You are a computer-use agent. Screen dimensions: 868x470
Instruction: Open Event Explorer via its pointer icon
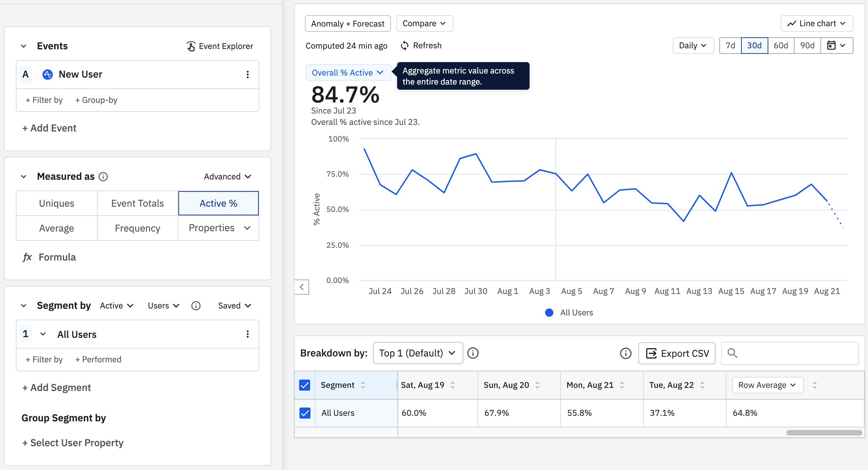point(191,46)
